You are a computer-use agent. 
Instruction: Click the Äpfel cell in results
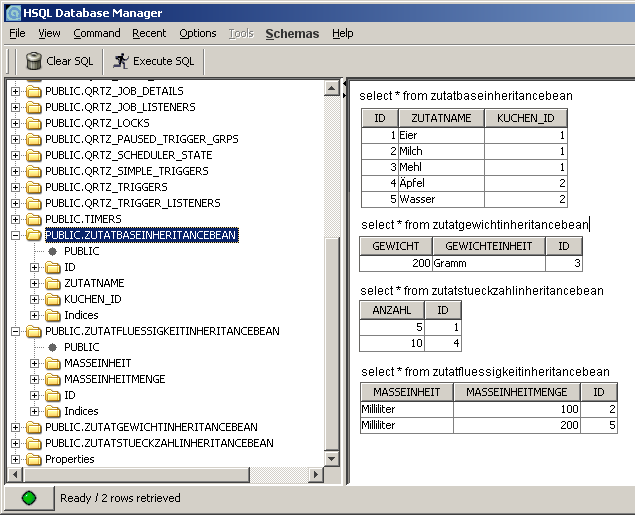click(441, 183)
